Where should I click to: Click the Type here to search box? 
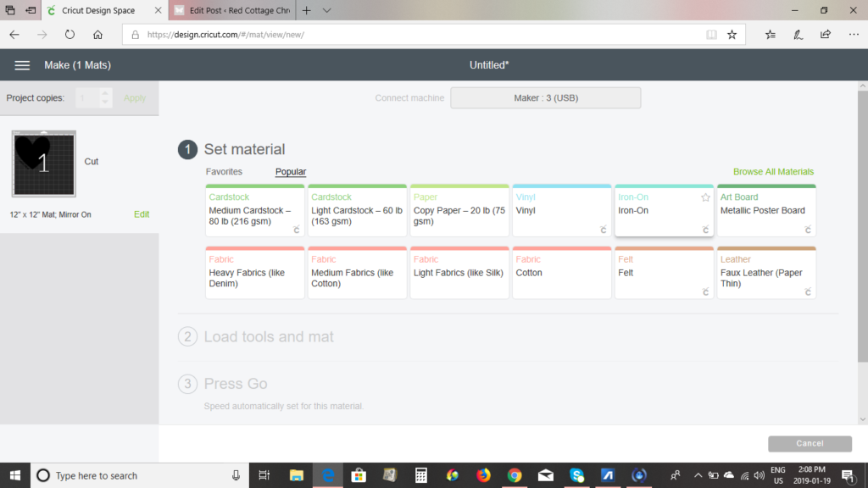coord(138,475)
